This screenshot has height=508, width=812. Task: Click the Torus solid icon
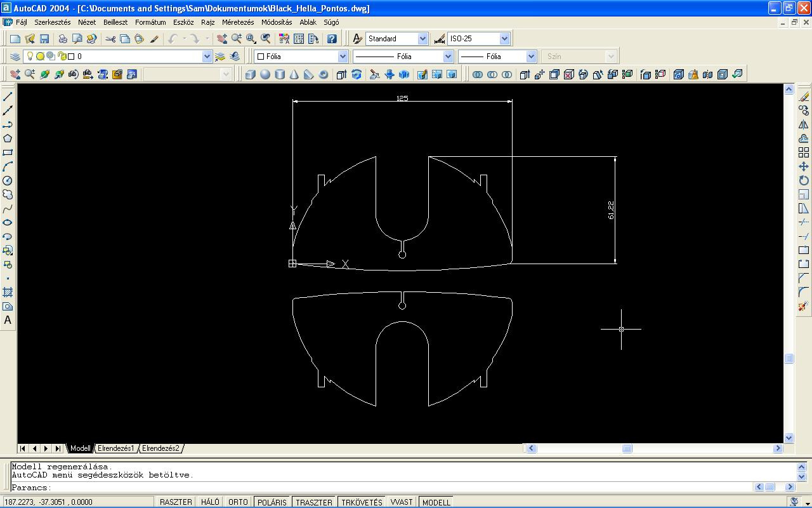point(324,74)
